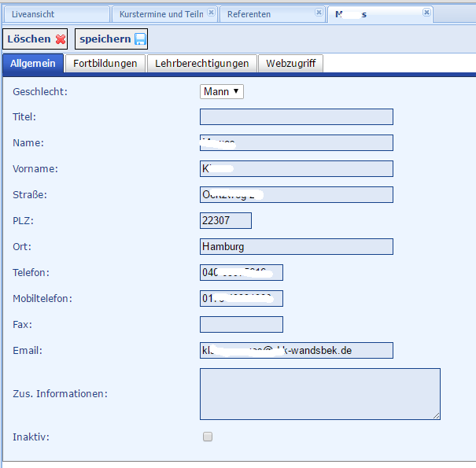Close the Referenten tab
Screen dimensions: 476x468
pos(319,13)
